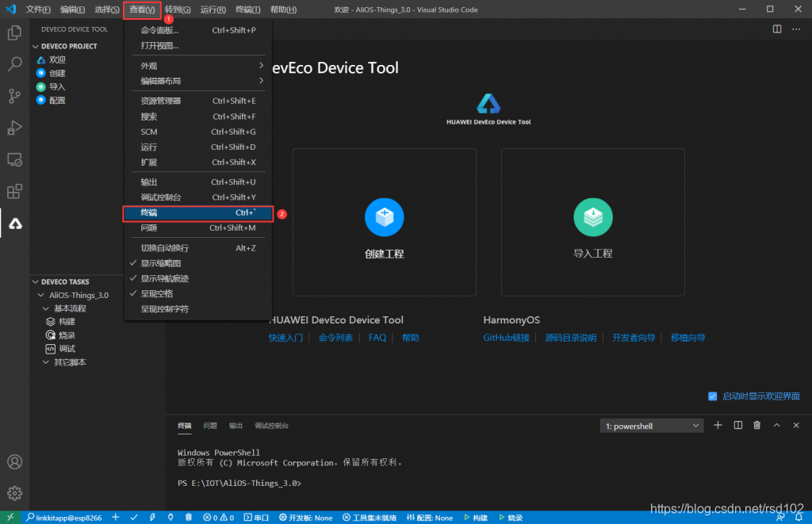
Task: Open notifications bell in status bar
Action: [x=799, y=518]
